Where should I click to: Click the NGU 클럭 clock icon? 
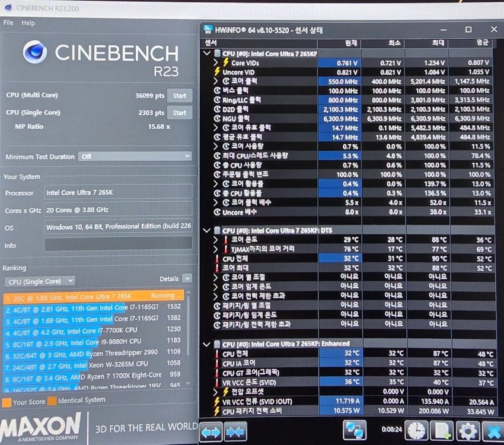(x=217, y=119)
